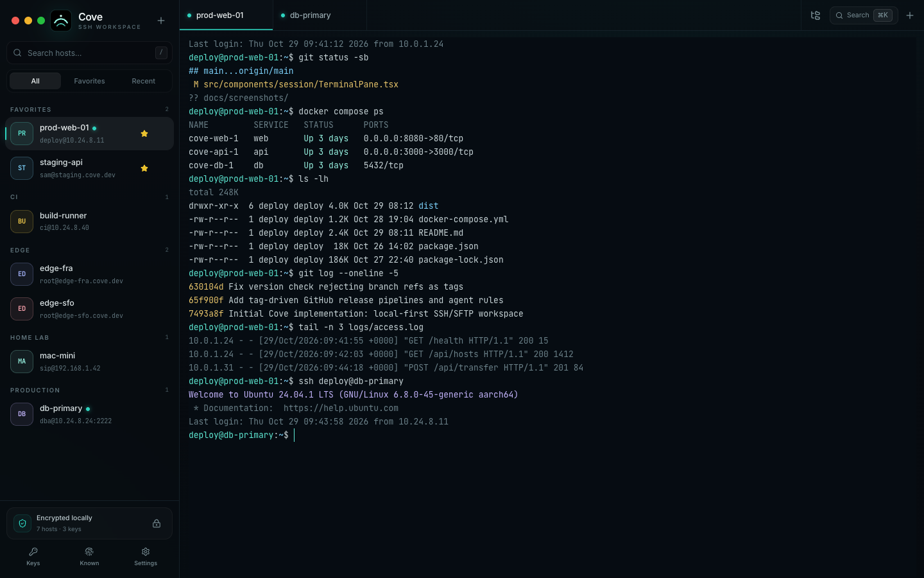The height and width of the screenshot is (578, 924).
Task: Open a new session tab with plus
Action: coord(910,15)
